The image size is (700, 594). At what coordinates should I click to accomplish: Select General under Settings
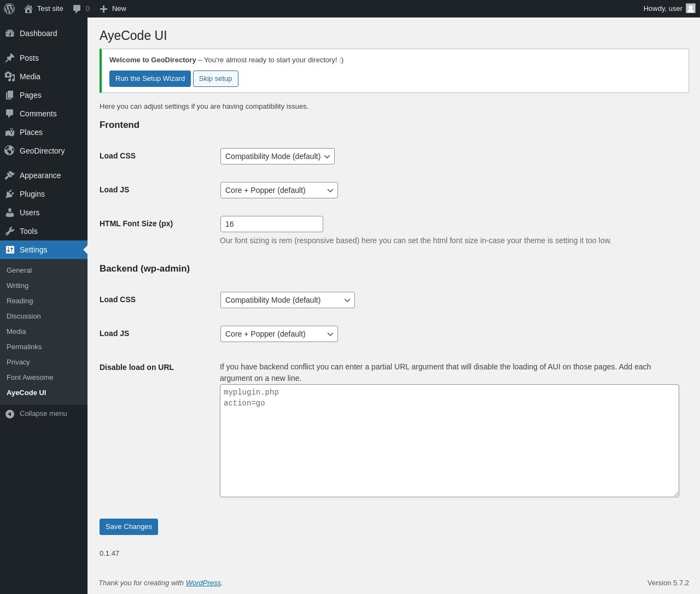click(19, 270)
